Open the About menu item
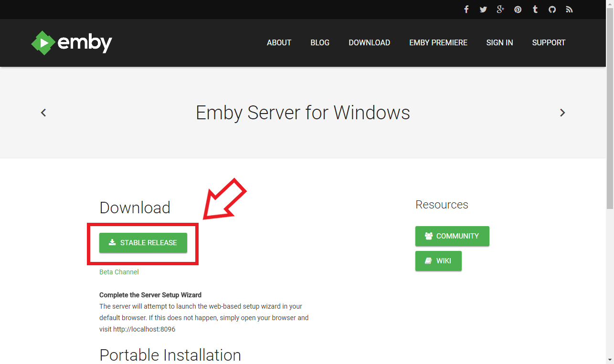This screenshot has height=364, width=614. (x=279, y=42)
